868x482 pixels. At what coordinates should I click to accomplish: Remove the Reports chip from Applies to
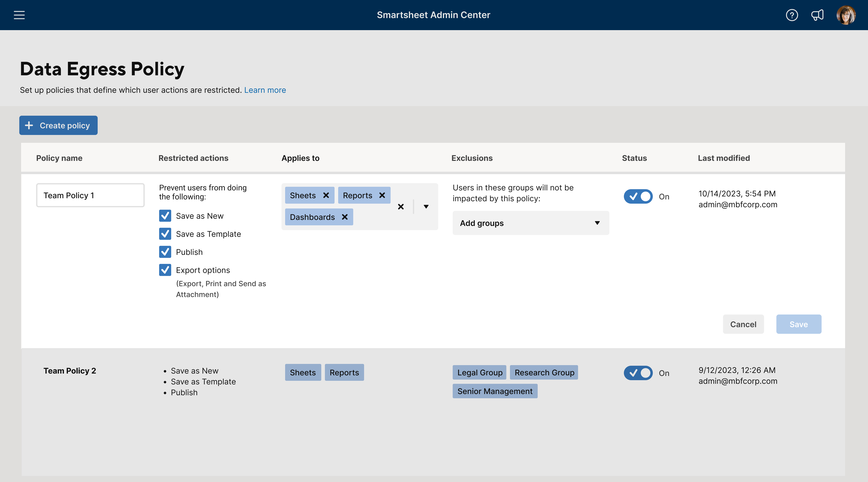[382, 195]
